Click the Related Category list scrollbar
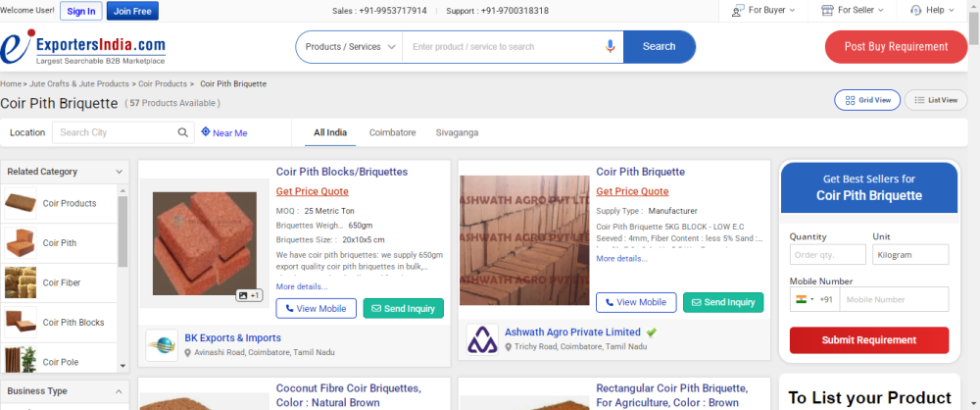 coord(122,231)
